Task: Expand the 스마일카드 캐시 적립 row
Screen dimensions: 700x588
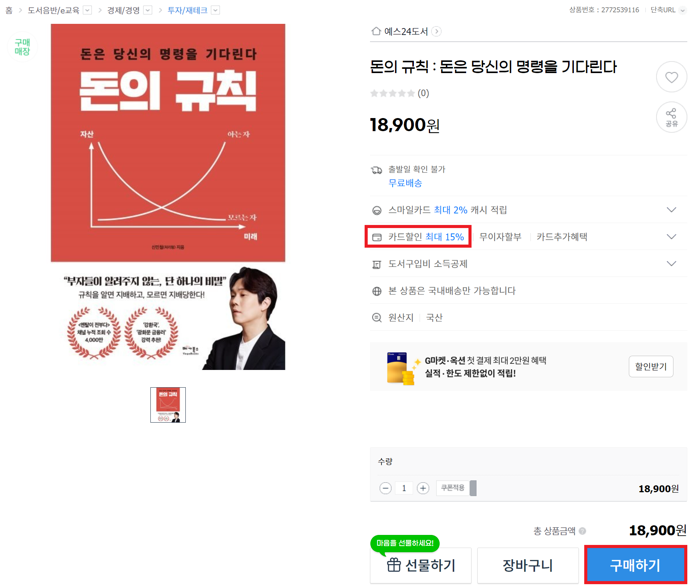Action: pos(671,210)
